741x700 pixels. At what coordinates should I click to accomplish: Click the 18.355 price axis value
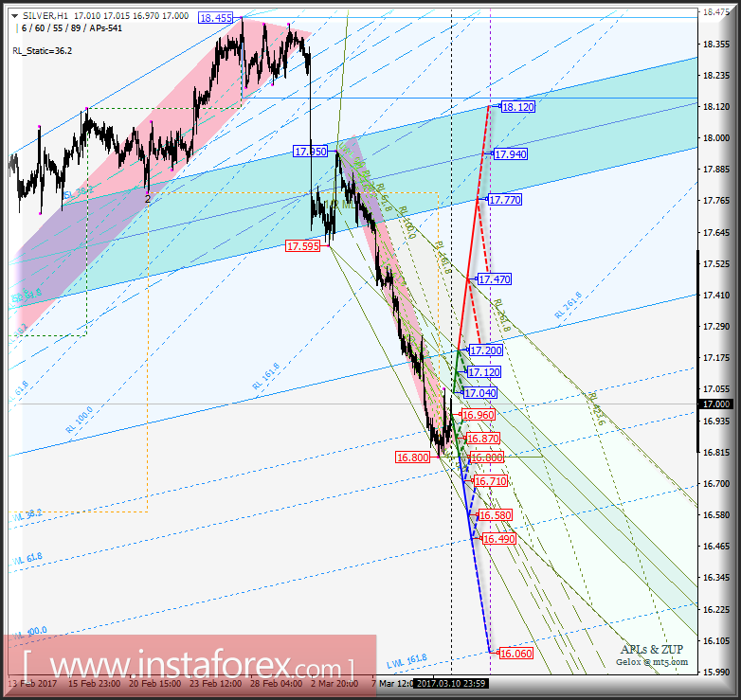716,44
